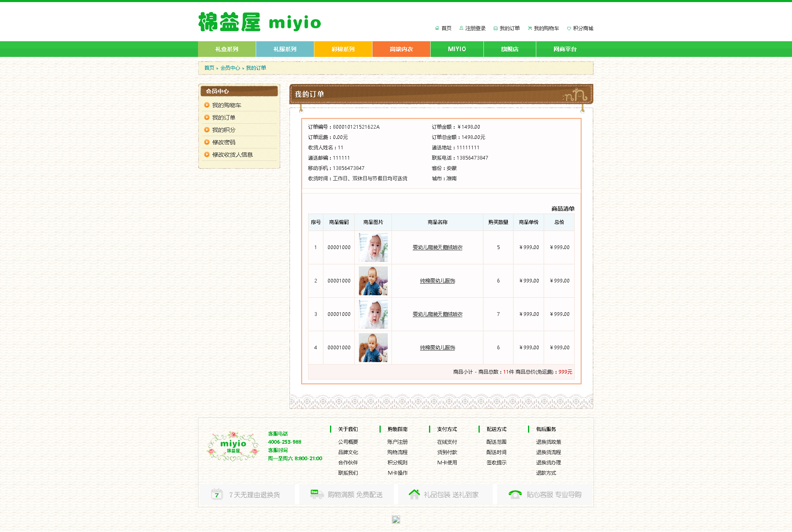The width and height of the screenshot is (792, 532).
Task: Click the user icon beside 注册登录
Action: [x=461, y=28]
